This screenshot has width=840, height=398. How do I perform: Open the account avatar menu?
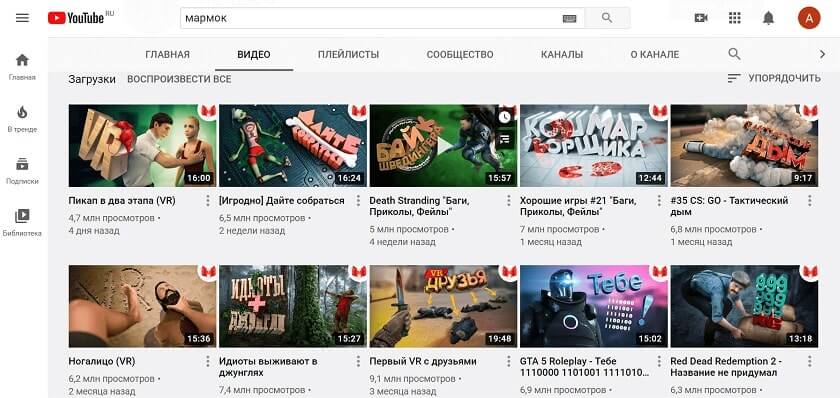[x=809, y=18]
